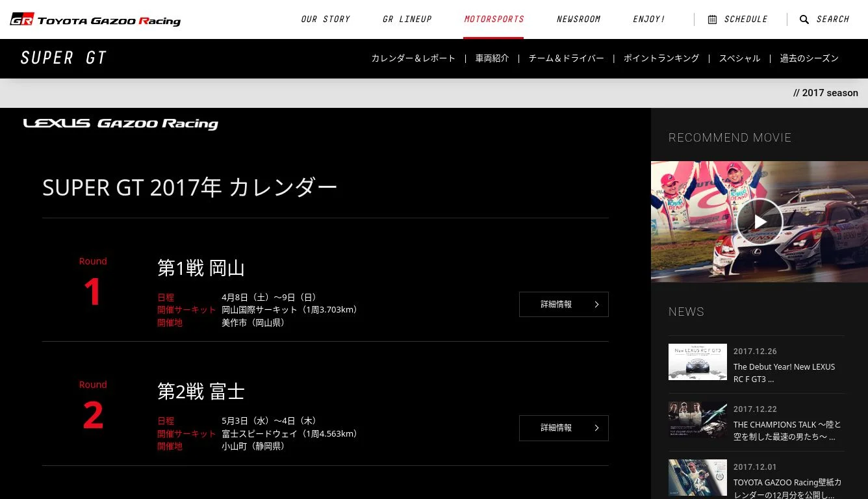The image size is (868, 499).
Task: Open カレンダー＆レポート submenu
Action: pyautogui.click(x=413, y=58)
